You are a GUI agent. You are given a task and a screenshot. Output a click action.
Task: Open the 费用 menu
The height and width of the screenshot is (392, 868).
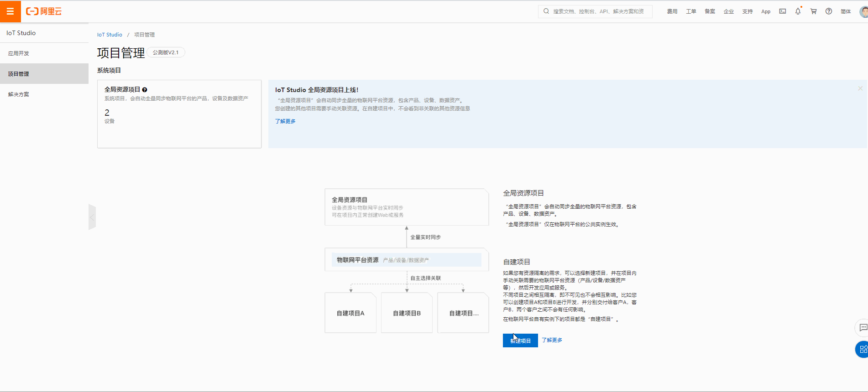coord(672,11)
